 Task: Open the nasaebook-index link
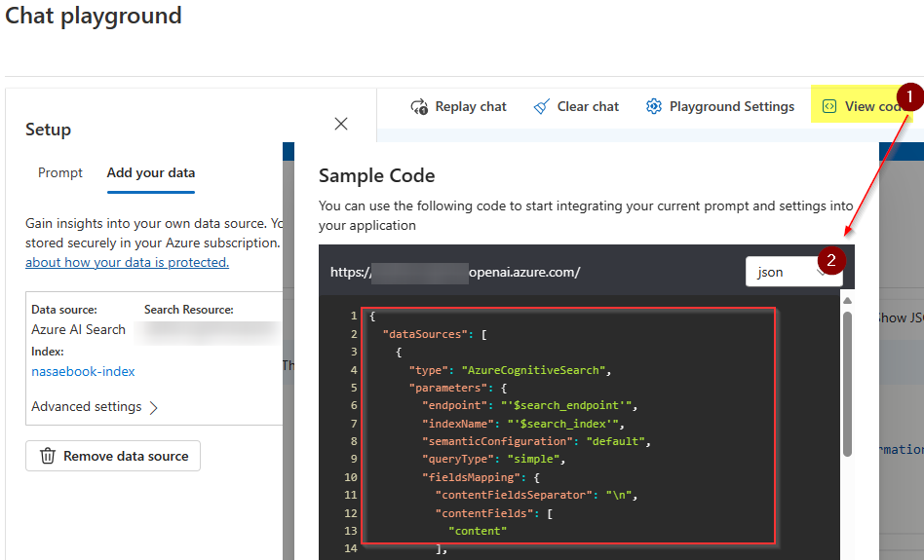click(83, 371)
